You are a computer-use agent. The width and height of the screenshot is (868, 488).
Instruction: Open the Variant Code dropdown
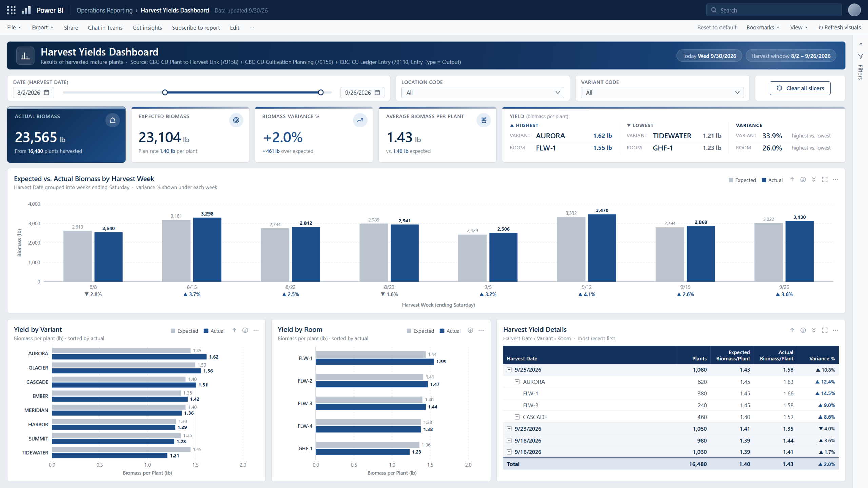tap(662, 93)
